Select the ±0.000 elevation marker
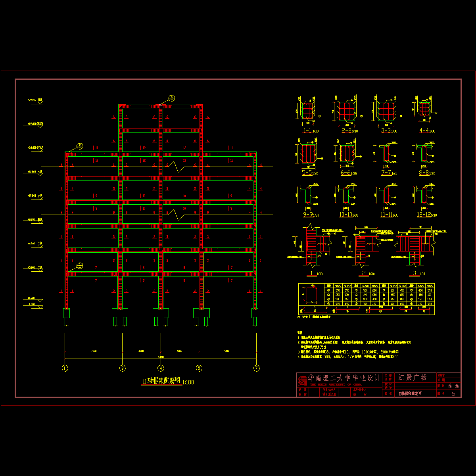Screen dimensions: 476x476 tap(31, 297)
